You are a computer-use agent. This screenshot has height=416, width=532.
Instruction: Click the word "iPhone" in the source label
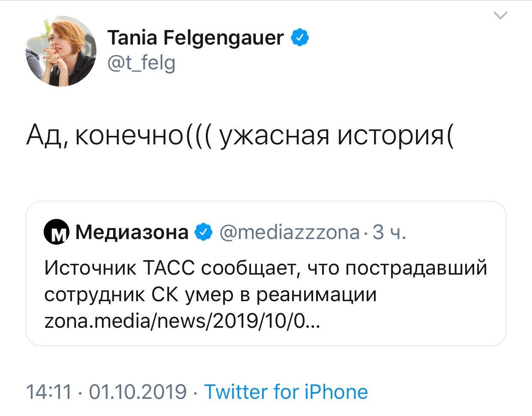336,392
